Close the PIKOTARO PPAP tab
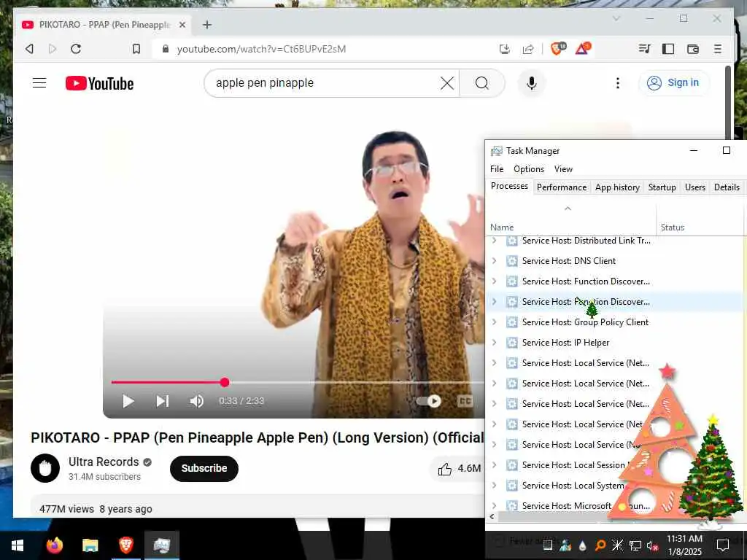 point(182,25)
